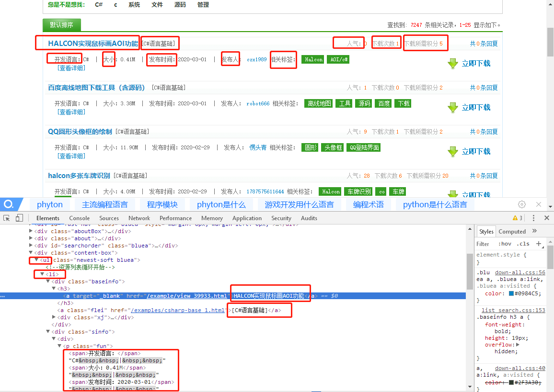The image size is (554, 392).
Task: Open HALCON实现鼠标画AOI功能 title link
Action: [93, 44]
